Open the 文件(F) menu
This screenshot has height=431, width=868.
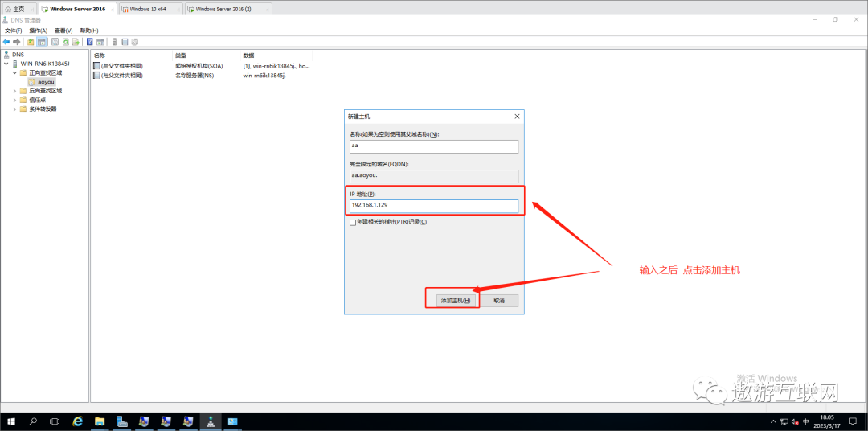[14, 31]
